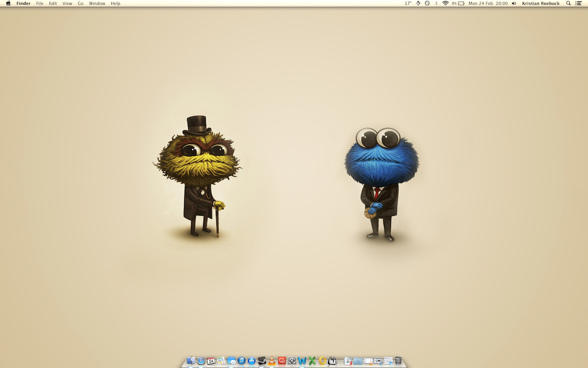588x368 pixels.
Task: Open the blue folder stack in Dock
Action: click(358, 360)
